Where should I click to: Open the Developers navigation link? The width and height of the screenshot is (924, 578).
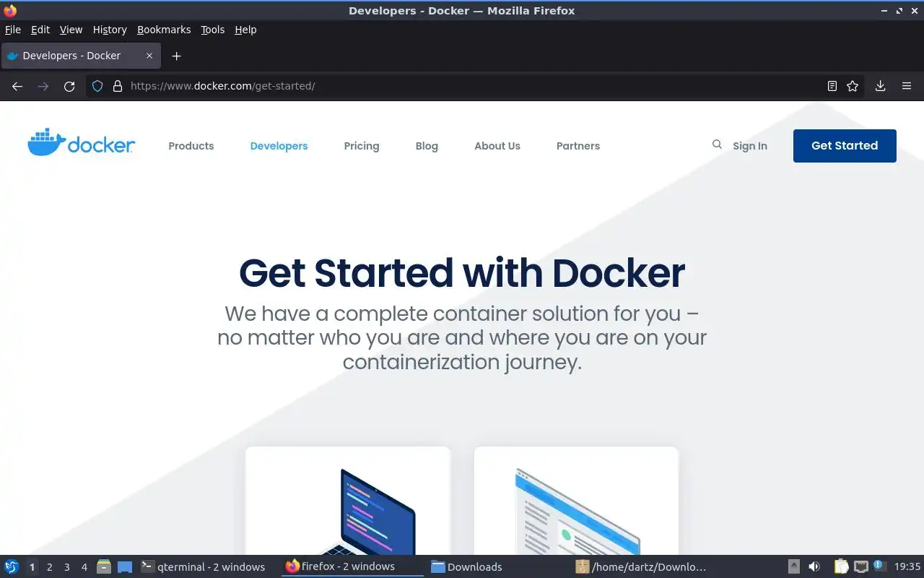click(279, 146)
